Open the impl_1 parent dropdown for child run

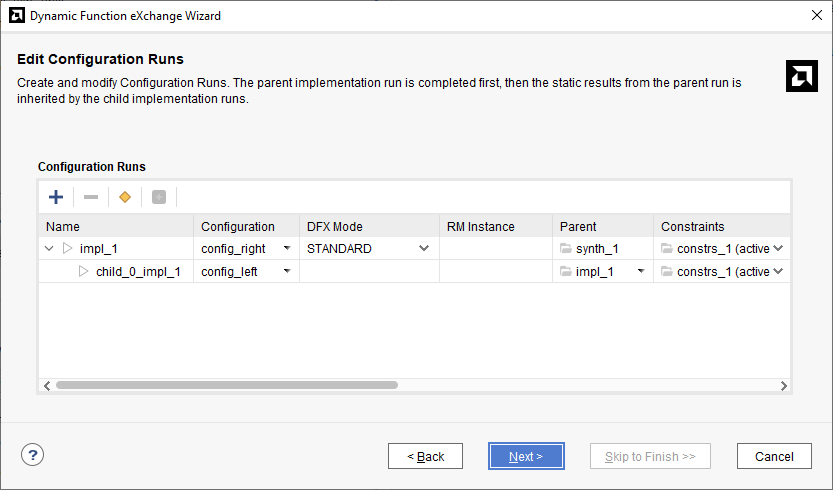(641, 271)
